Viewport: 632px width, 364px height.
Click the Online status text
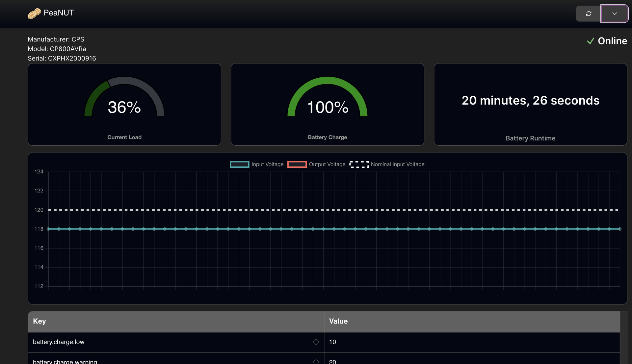click(x=613, y=41)
